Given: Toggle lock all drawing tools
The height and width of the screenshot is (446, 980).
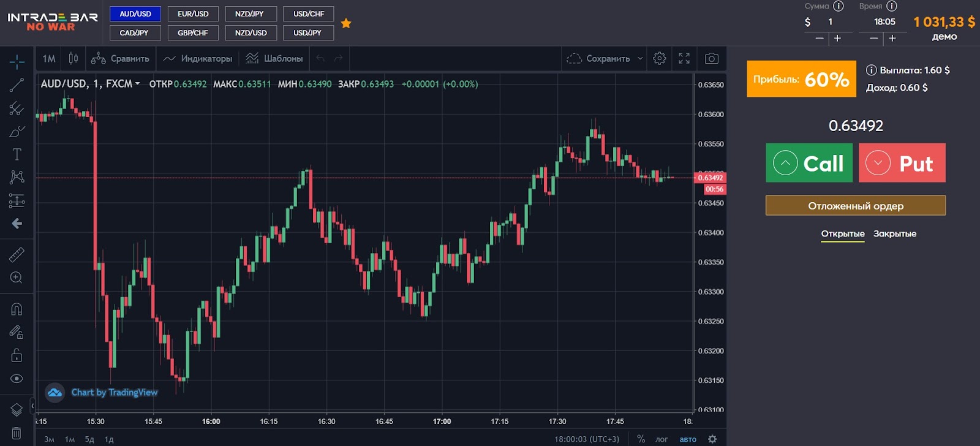Looking at the screenshot, I should 17,355.
